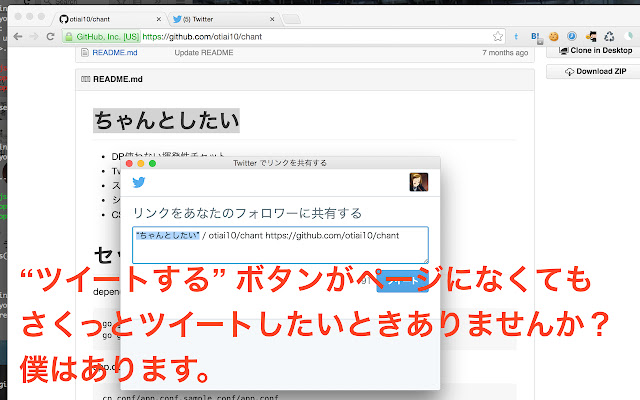Open the Twitter 't' extension icon
The image size is (640, 400).
(x=516, y=36)
